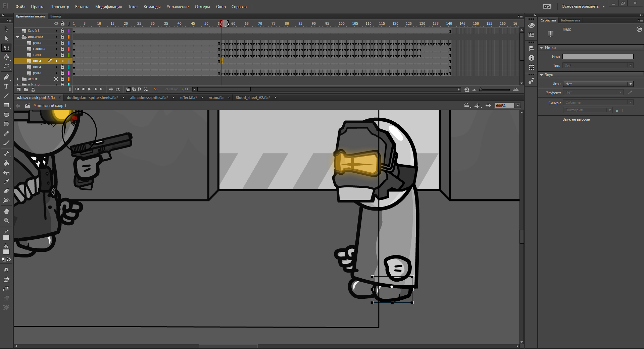Select the Text tool
This screenshot has height=349, width=644.
[x=6, y=86]
